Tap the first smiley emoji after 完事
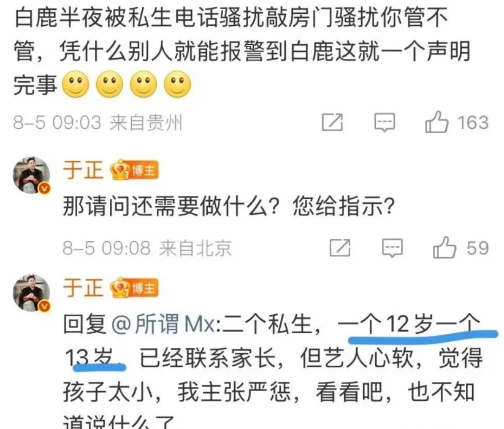Image resolution: width=504 pixels, height=429 pixels. pos(75,84)
